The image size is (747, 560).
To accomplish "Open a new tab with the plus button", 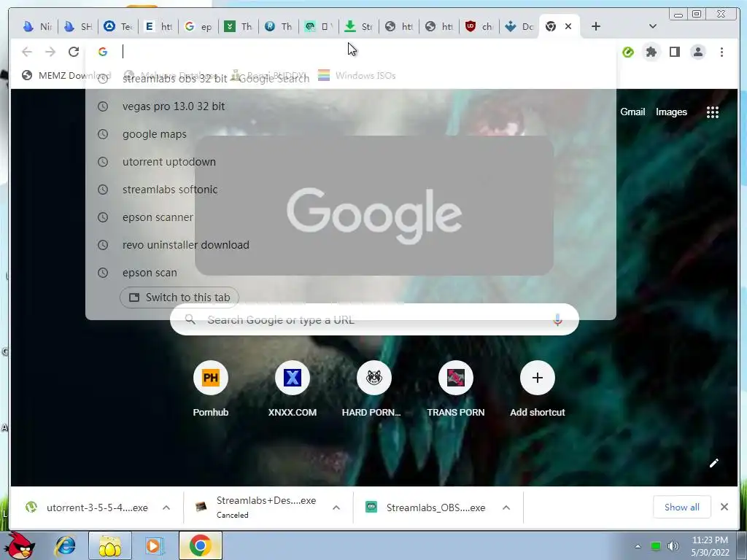I will [x=595, y=26].
